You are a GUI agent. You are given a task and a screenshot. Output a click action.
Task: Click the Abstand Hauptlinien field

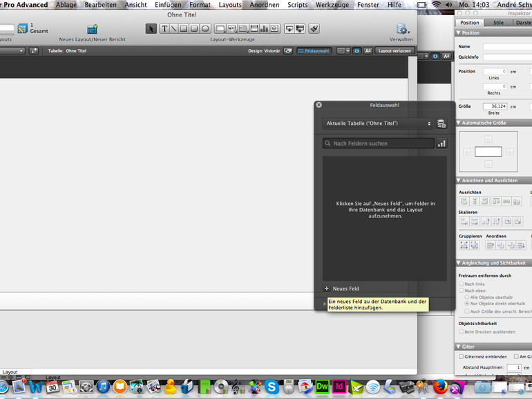513,367
